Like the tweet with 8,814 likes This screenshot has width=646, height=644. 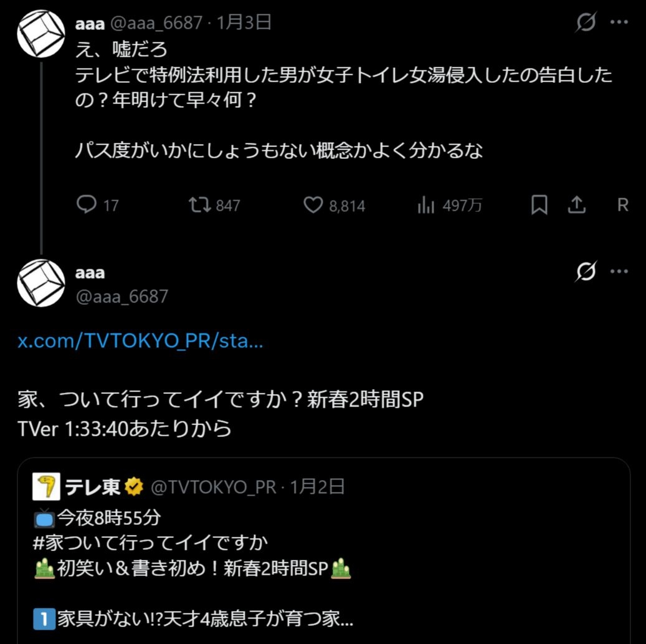[313, 204]
